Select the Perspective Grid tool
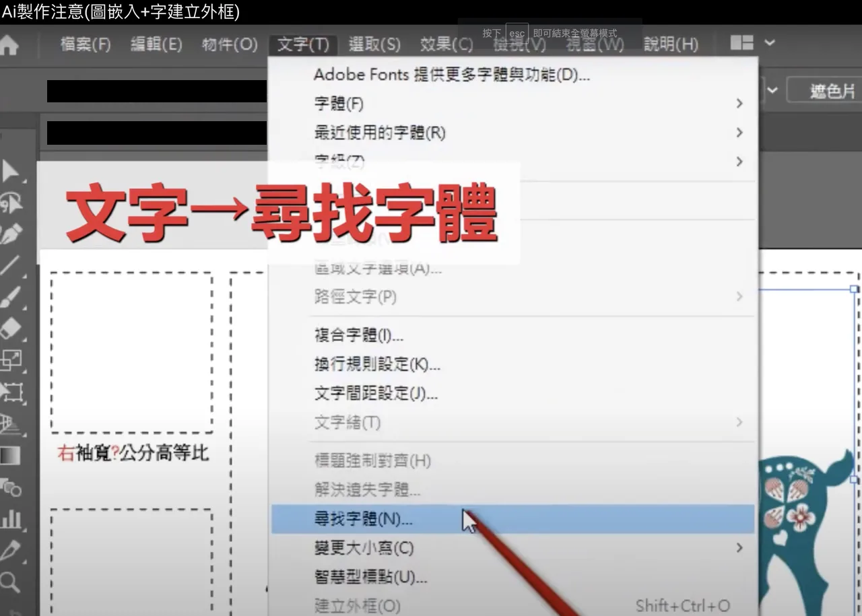Screen dimensions: 862x616 10,423
